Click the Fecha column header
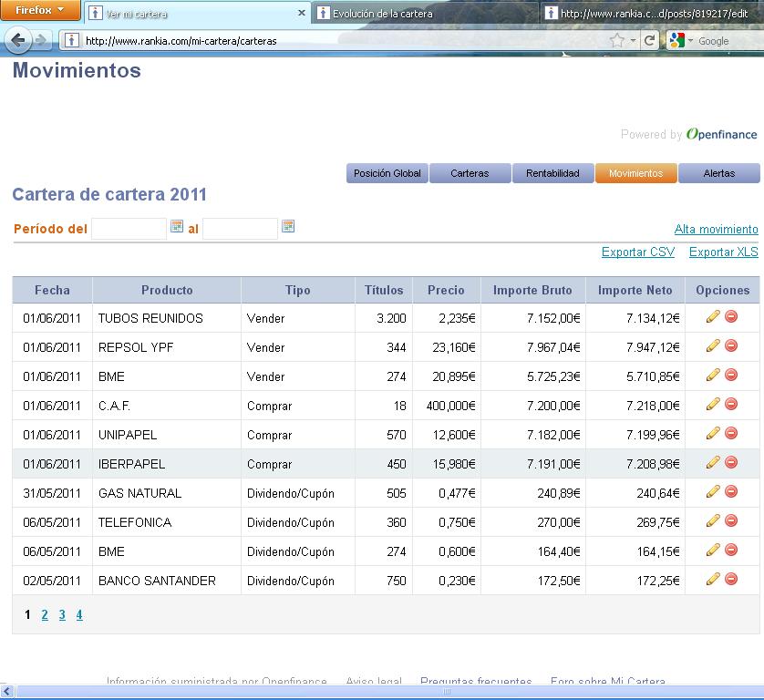The image size is (764, 700). coord(52,291)
